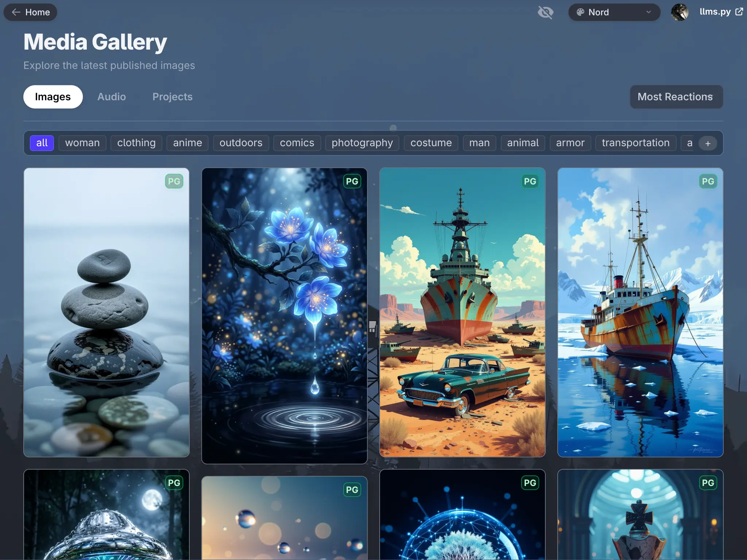The image size is (747, 560).
Task: Open the glowing blue flowers image
Action: click(285, 316)
